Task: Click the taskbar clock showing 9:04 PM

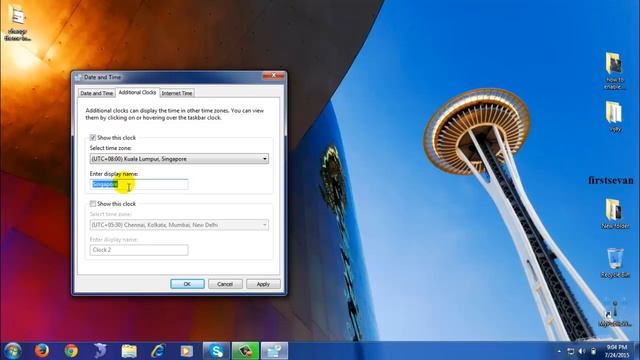Action: point(616,351)
